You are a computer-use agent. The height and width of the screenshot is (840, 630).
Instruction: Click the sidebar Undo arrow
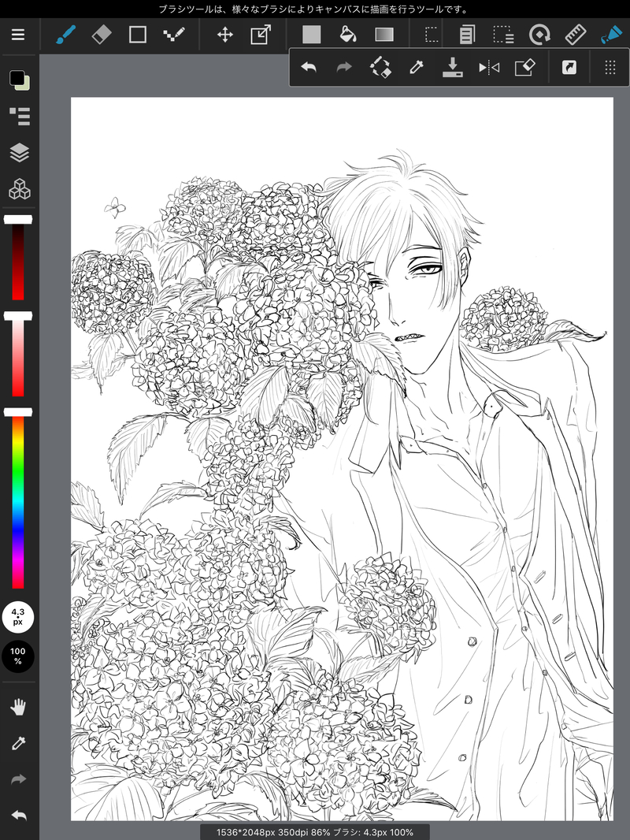[x=18, y=816]
